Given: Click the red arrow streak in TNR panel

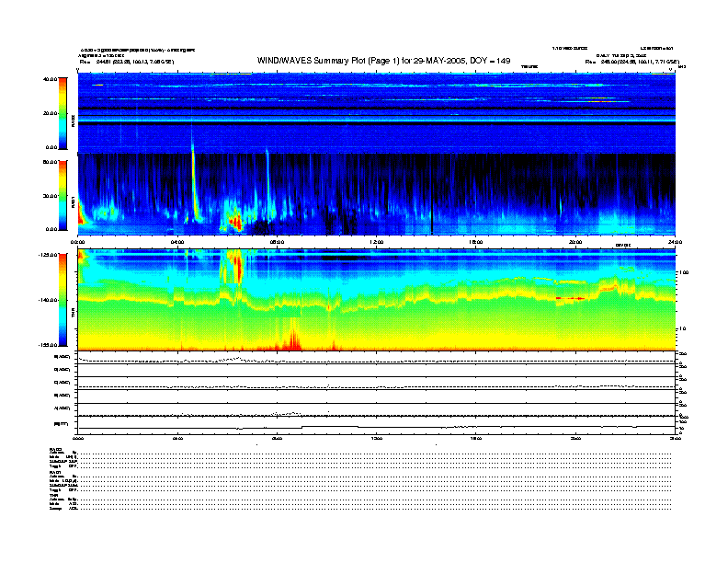Looking at the screenshot, I should (570, 298).
